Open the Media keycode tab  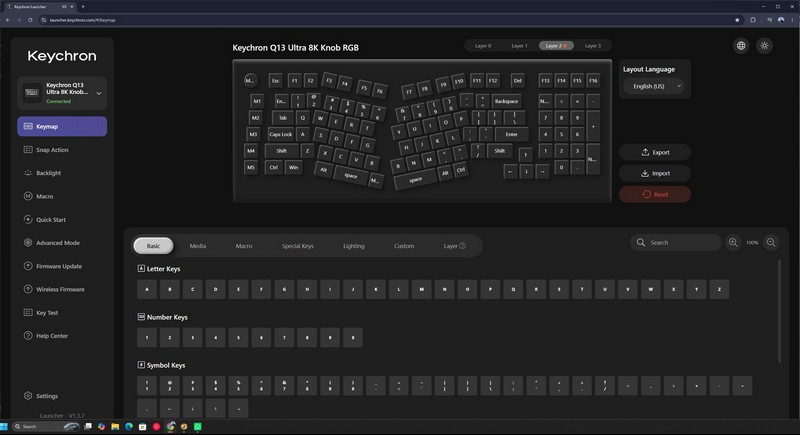(198, 246)
